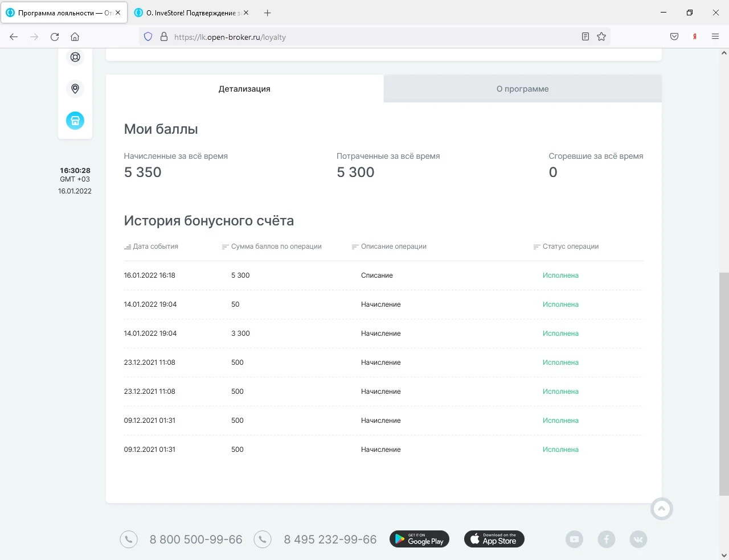
Task: Click the Сгоревшие за всё время value 0
Action: pos(553,172)
